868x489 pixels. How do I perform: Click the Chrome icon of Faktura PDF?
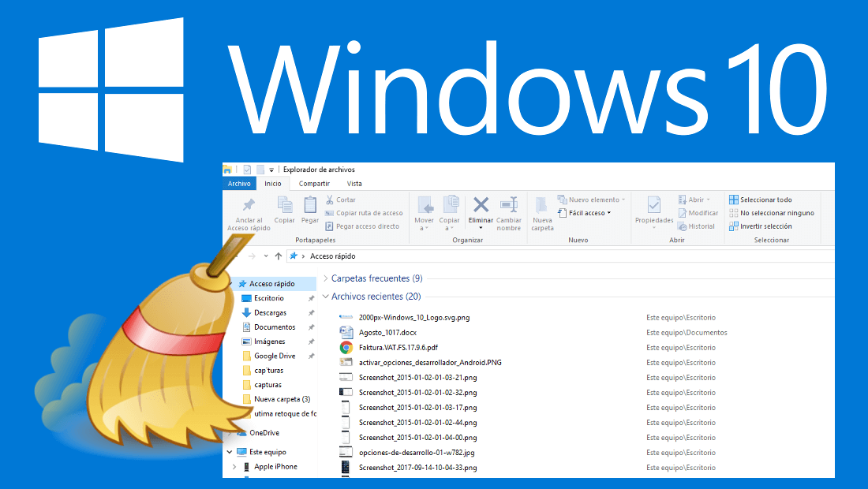(346, 347)
